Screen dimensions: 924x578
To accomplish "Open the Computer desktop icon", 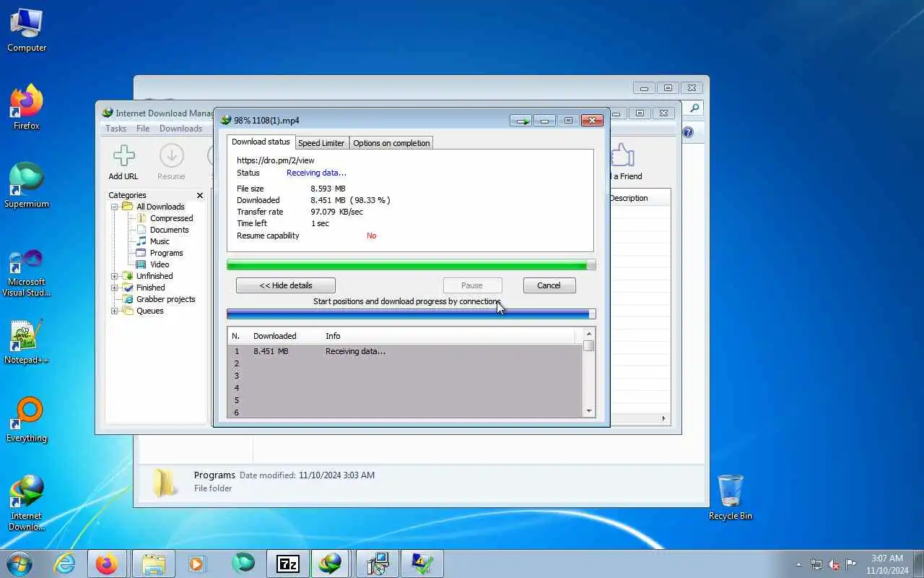I will click(x=27, y=31).
